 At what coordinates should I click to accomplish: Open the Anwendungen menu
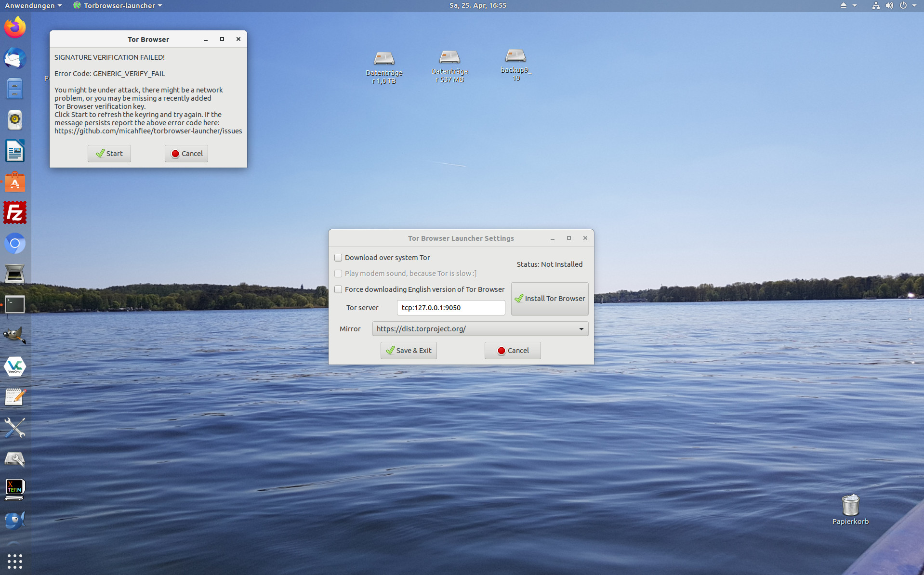(33, 5)
